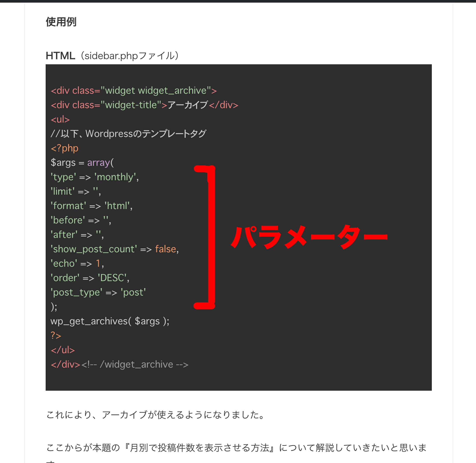This screenshot has width=476, height=463.
Task: Click the red パラメーター annotation text
Action: (309, 236)
